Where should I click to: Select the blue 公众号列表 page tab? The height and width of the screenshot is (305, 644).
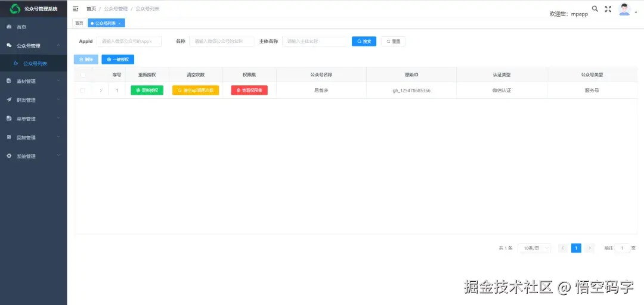coord(106,23)
